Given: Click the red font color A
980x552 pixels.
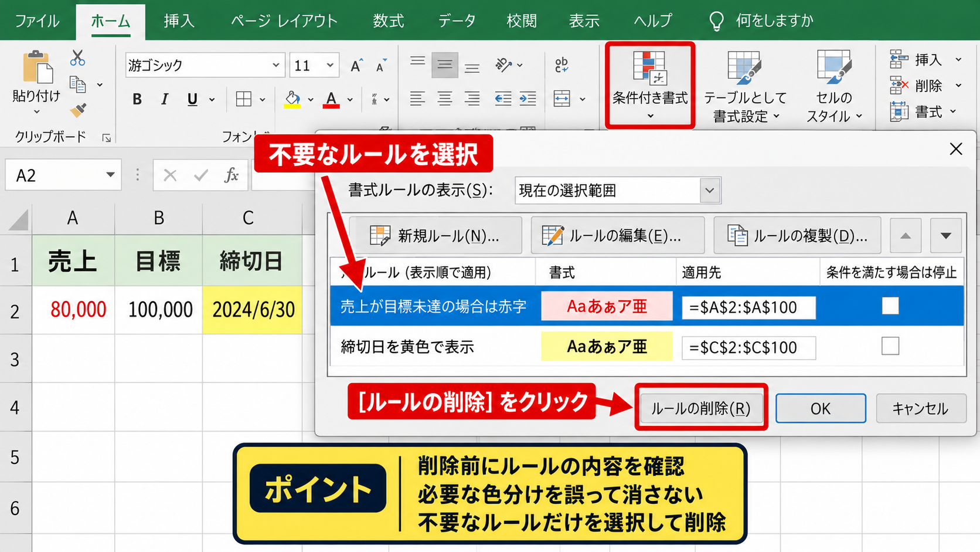Looking at the screenshot, I should (331, 99).
